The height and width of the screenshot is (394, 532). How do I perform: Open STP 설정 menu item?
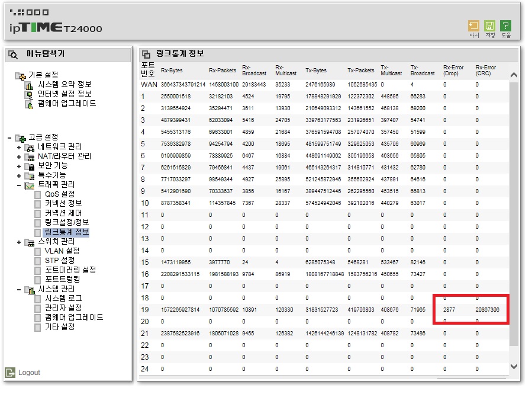(x=60, y=261)
